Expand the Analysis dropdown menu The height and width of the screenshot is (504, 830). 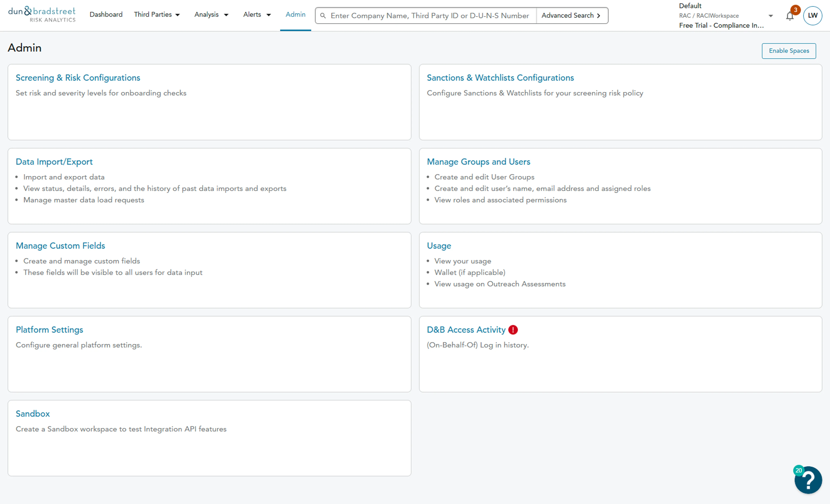211,14
